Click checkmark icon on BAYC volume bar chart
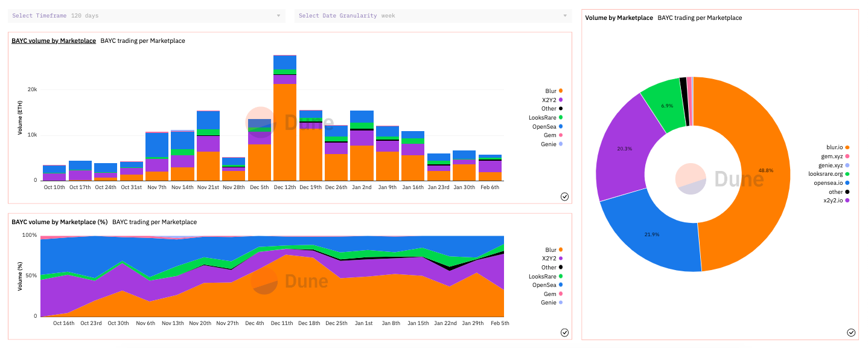The height and width of the screenshot is (348, 868). point(564,196)
